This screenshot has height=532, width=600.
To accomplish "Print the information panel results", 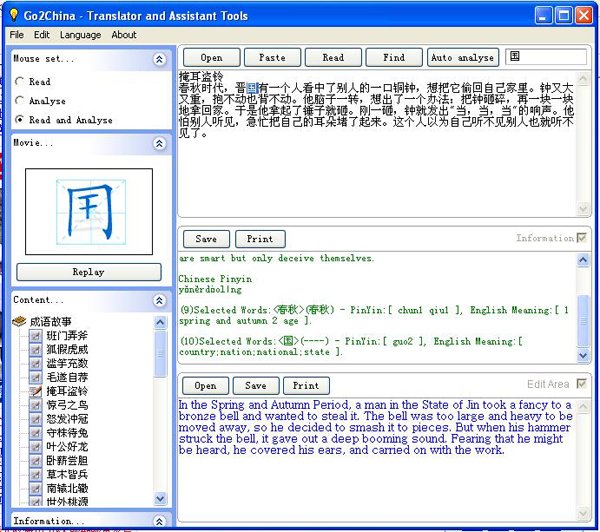I will click(x=260, y=239).
